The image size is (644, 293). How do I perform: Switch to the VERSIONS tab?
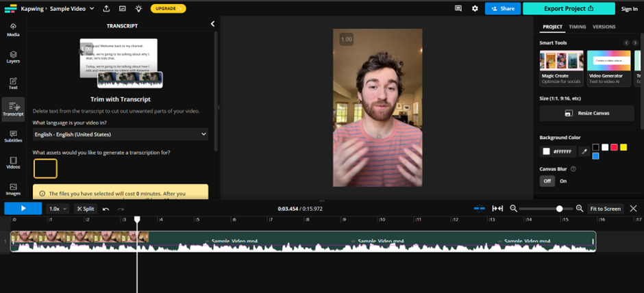(x=604, y=27)
